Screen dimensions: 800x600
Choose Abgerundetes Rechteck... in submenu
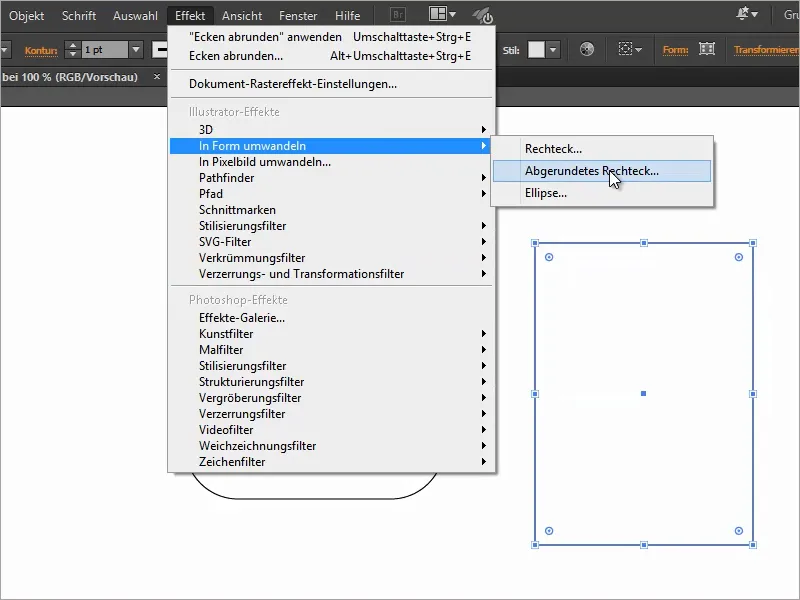(602, 171)
